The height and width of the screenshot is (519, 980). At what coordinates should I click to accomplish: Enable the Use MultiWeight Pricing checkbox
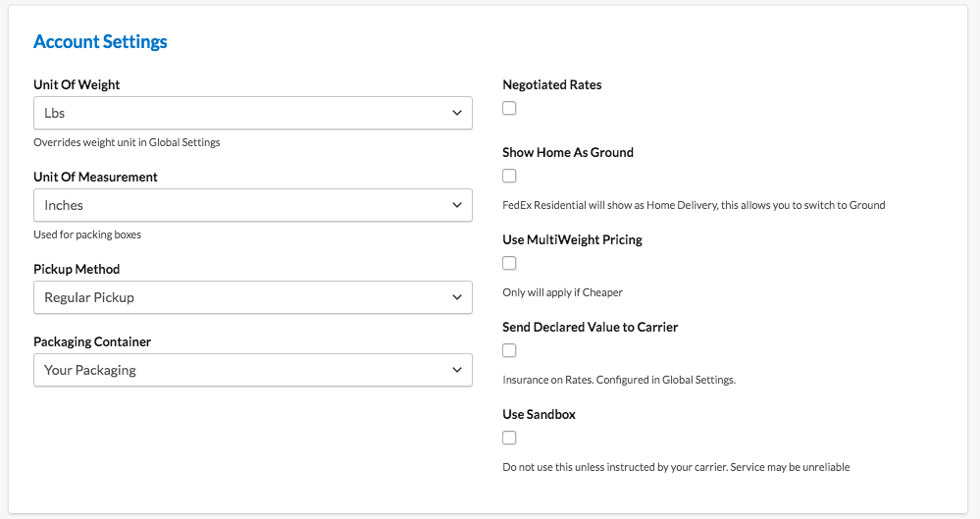click(x=509, y=263)
